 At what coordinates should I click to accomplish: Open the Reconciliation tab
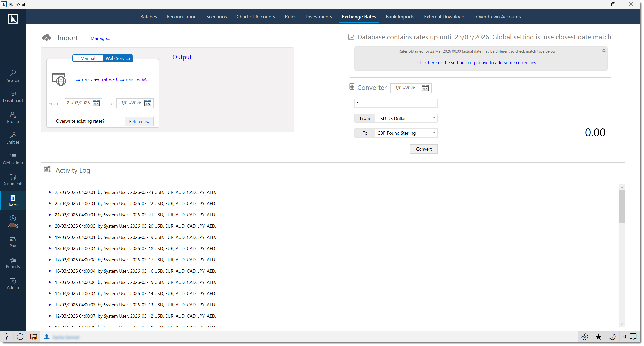181,16
